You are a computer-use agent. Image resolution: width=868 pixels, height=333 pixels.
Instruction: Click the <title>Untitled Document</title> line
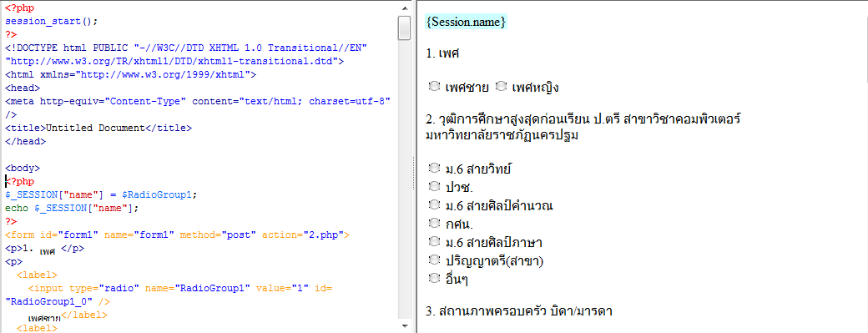coord(98,128)
